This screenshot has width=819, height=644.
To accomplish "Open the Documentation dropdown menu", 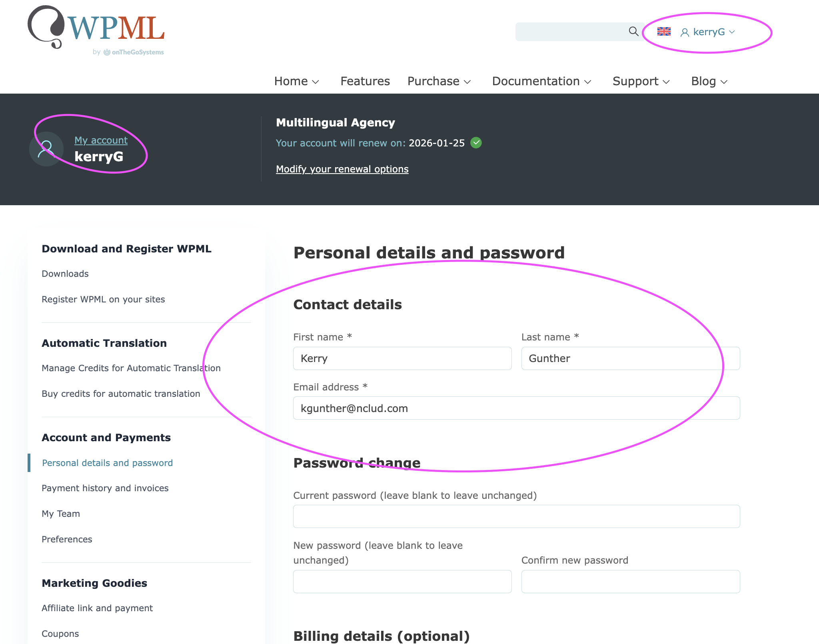I will [x=541, y=81].
